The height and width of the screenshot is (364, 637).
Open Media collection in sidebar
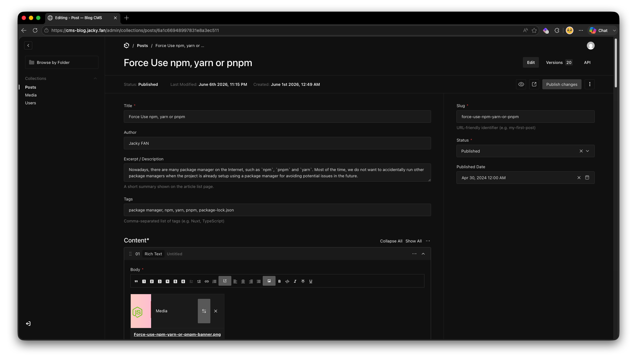31,95
